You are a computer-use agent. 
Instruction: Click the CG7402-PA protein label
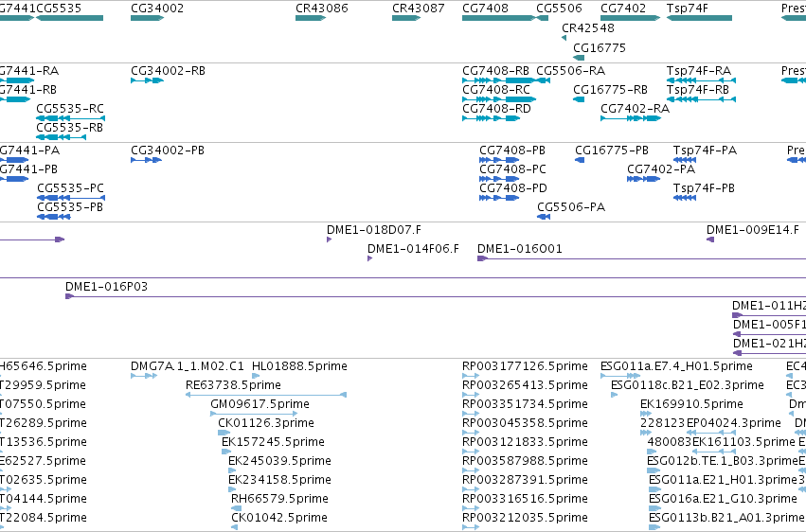click(x=661, y=168)
